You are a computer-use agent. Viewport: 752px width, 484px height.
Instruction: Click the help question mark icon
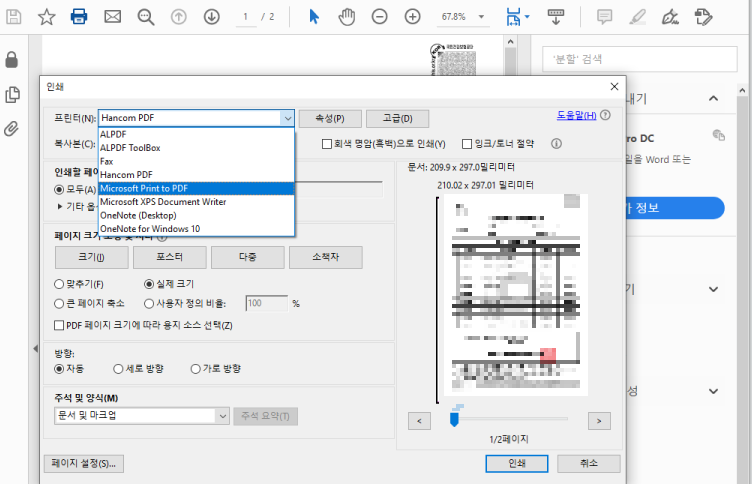606,115
